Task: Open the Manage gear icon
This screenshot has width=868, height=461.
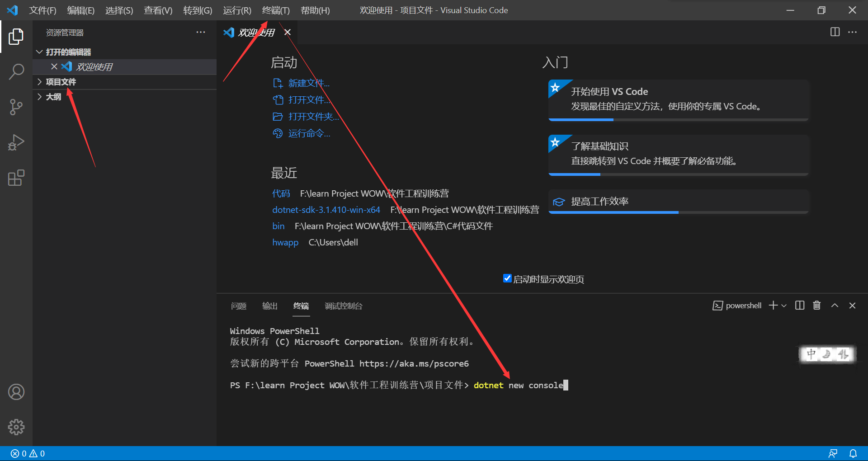Action: [x=16, y=427]
